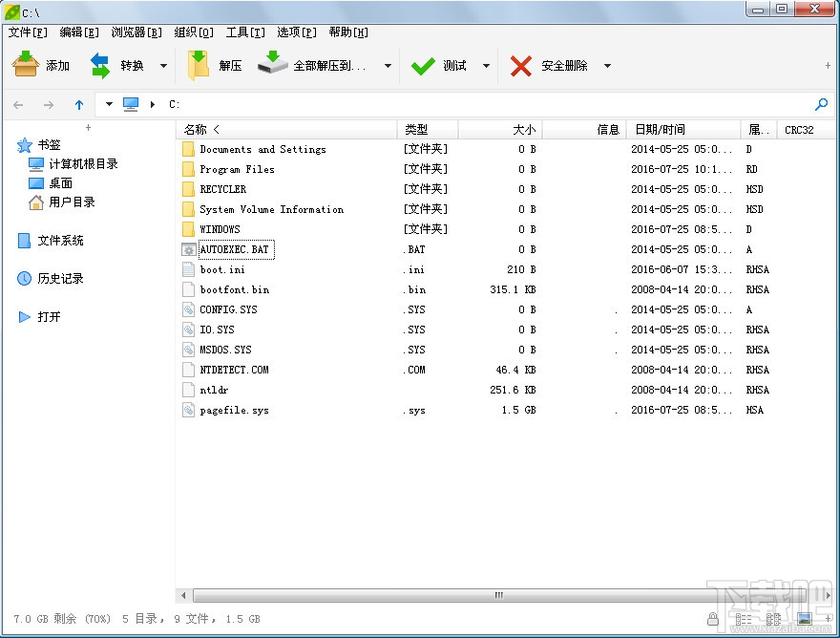This screenshot has width=840, height=638.
Task: Click the Open (打开) sidebar item
Action: [39, 317]
